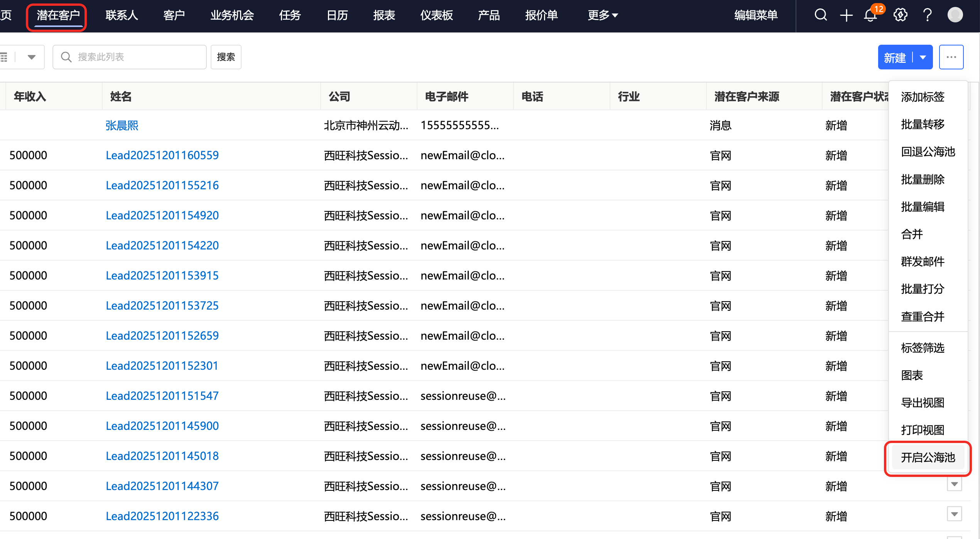Viewport: 980px width, 539px height.
Task: Click the question mark help icon
Action: click(928, 15)
